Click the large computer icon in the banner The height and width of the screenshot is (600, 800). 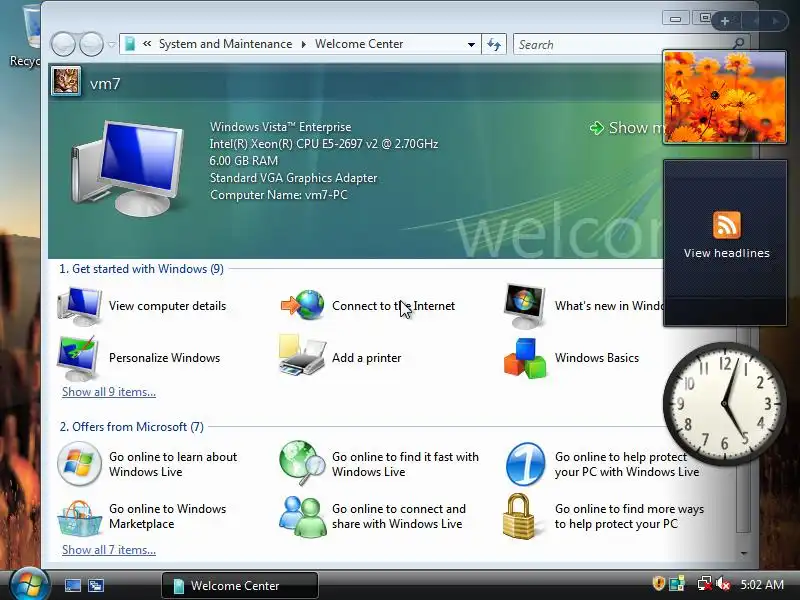tap(127, 168)
